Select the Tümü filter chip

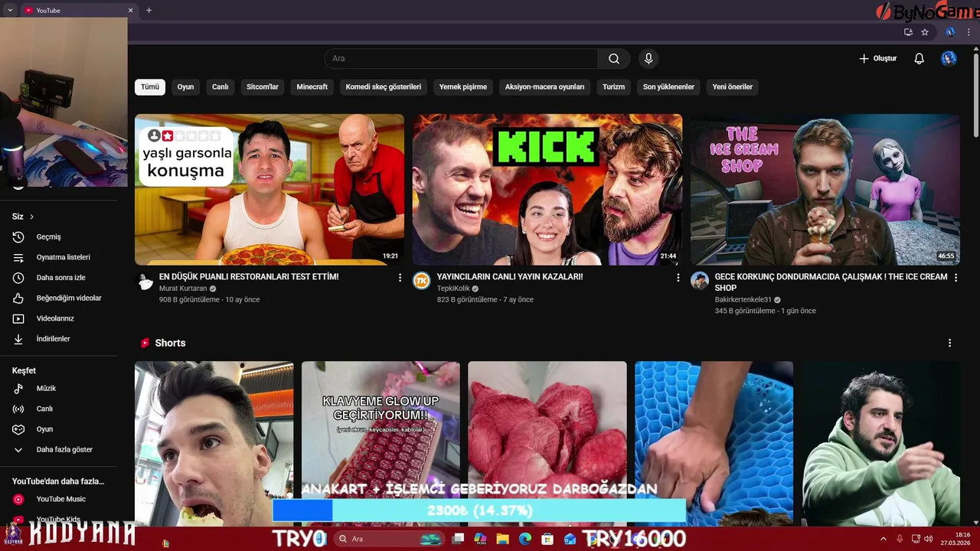150,87
